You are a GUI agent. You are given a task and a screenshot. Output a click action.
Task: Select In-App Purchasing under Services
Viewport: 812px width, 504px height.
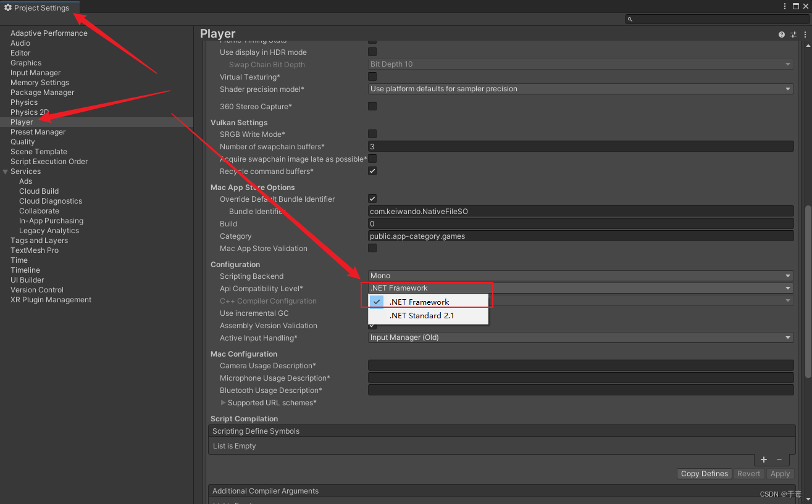pyautogui.click(x=51, y=221)
